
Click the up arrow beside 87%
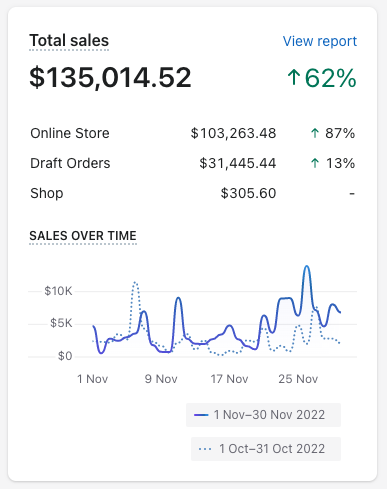pyautogui.click(x=315, y=133)
